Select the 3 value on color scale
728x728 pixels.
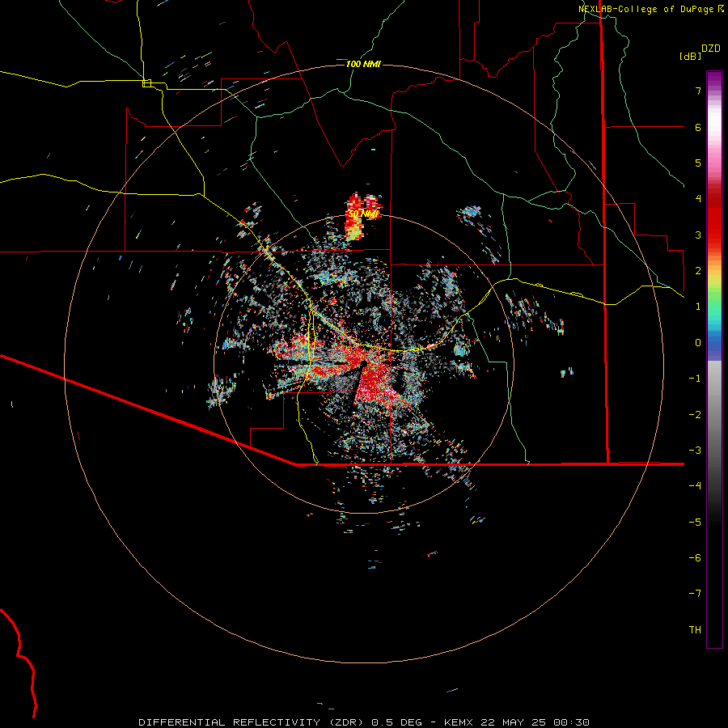(698, 235)
